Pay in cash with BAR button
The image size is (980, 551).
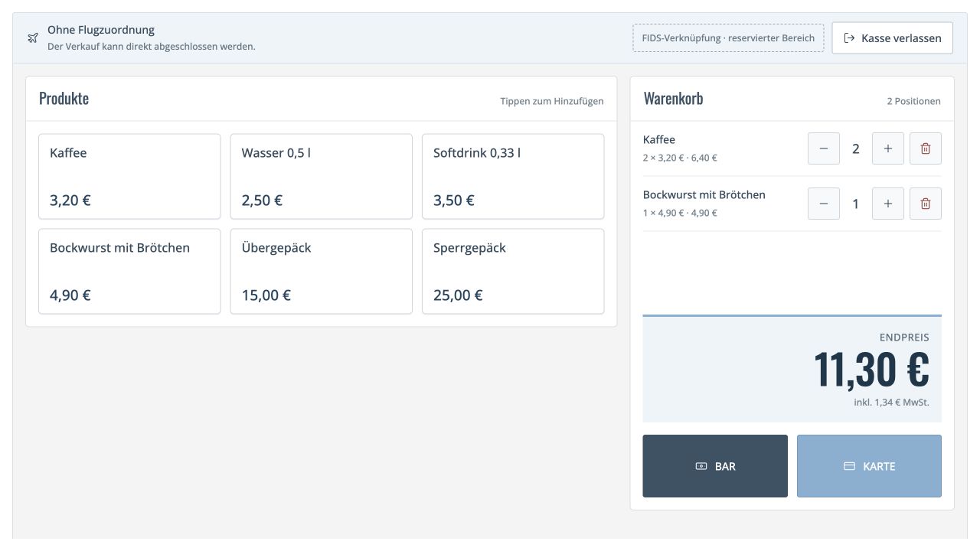[x=715, y=466]
